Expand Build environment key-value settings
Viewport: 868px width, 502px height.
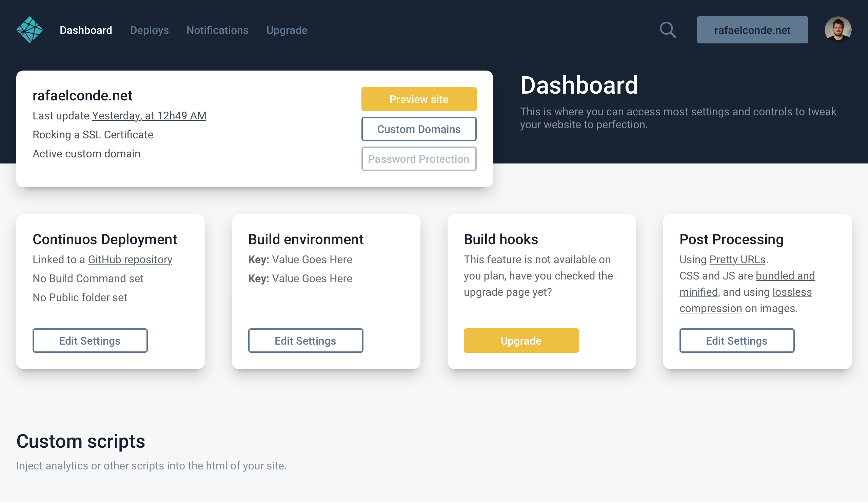point(305,341)
